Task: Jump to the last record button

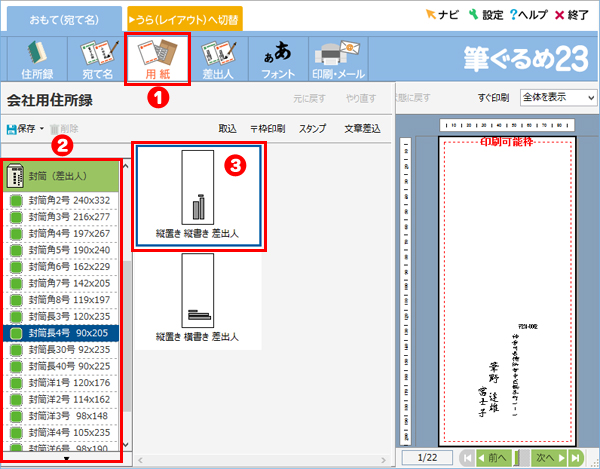Action: [x=575, y=457]
